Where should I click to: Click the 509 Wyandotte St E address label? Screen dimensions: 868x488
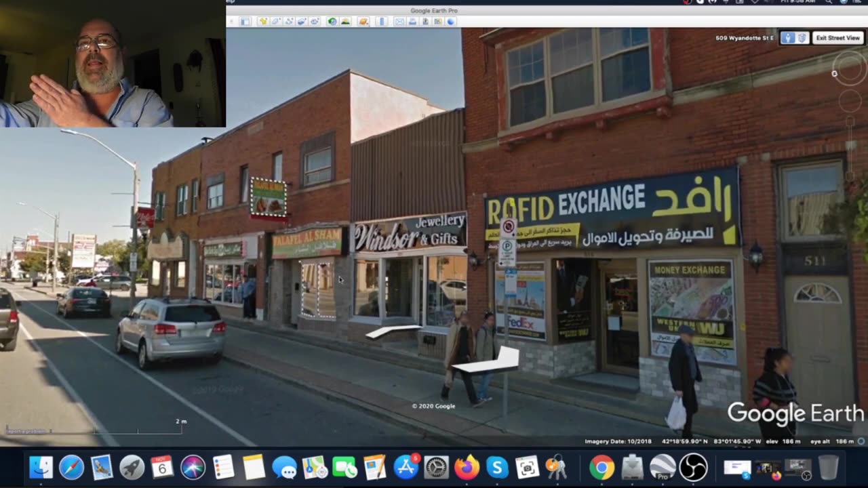pos(745,38)
